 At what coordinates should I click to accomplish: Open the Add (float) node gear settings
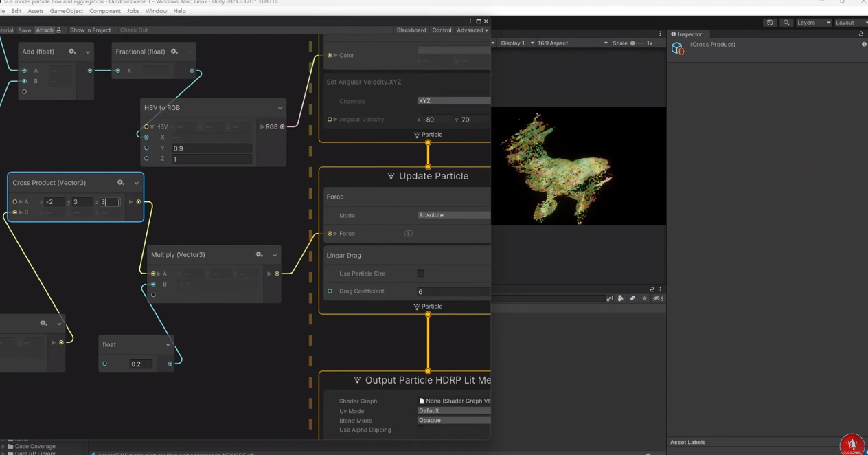point(72,51)
